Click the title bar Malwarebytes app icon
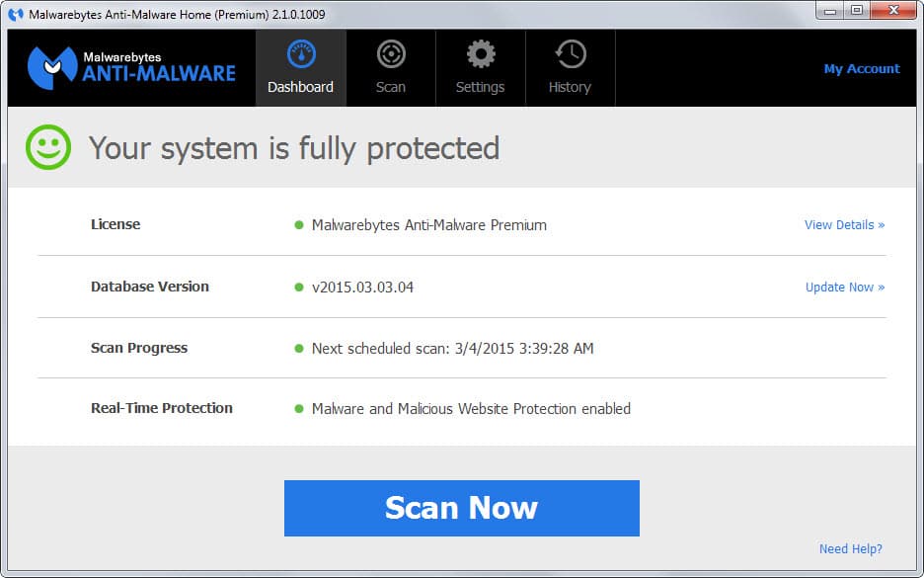Image resolution: width=924 pixels, height=578 pixels. pos(16,14)
